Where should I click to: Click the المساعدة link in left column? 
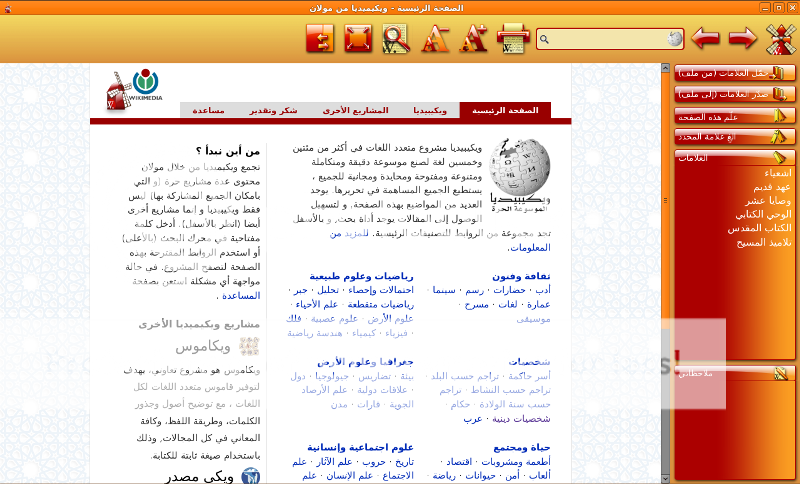(241, 296)
